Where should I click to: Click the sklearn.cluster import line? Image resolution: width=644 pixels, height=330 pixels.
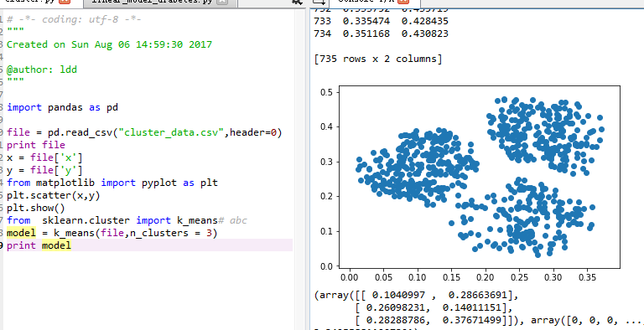(x=127, y=220)
